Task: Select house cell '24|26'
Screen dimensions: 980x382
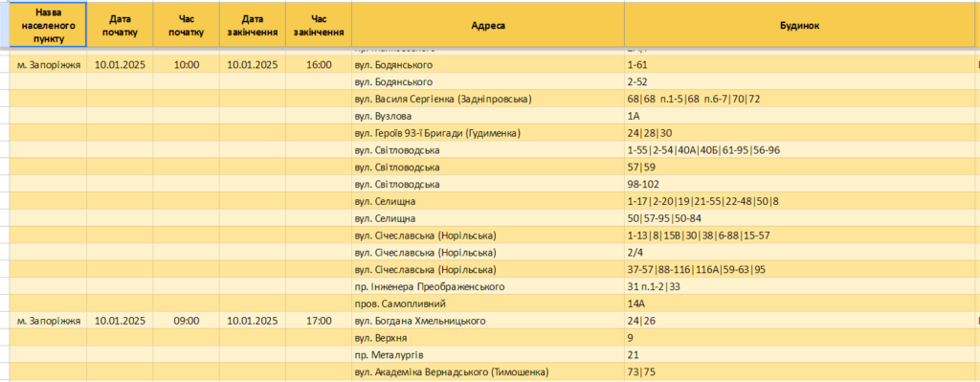Action: point(799,321)
